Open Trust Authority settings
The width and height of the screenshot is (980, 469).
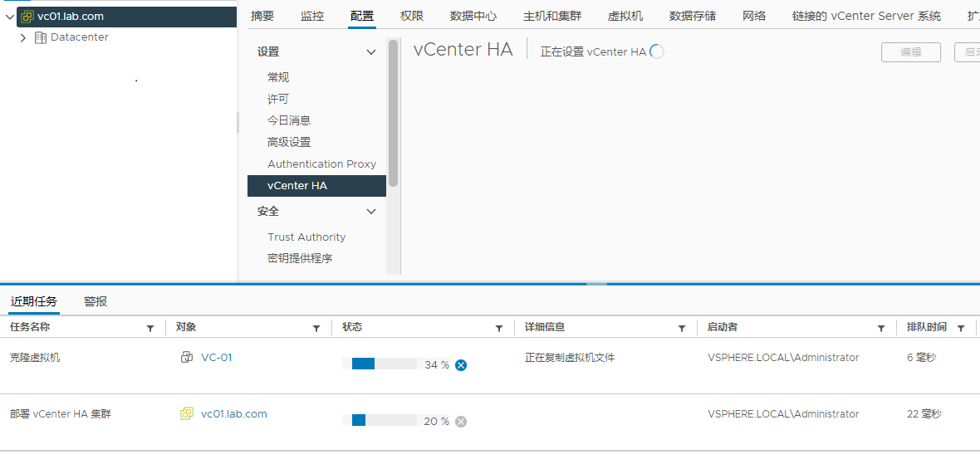coord(306,237)
